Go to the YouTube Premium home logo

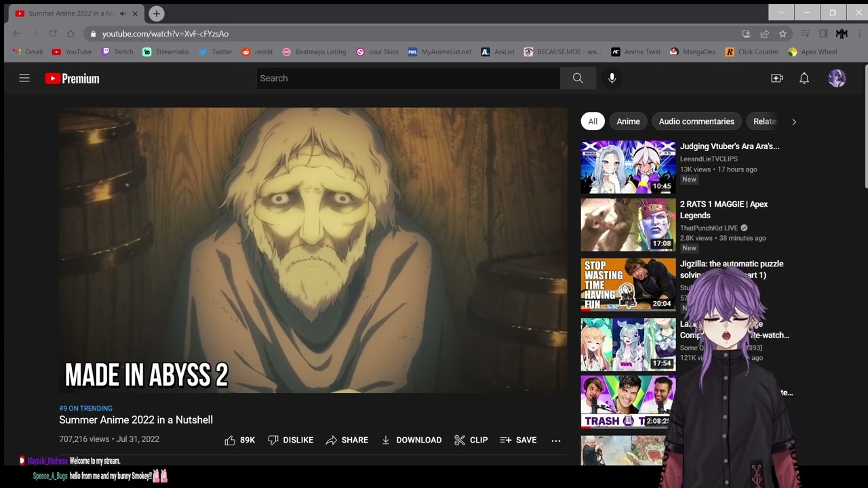coord(72,79)
